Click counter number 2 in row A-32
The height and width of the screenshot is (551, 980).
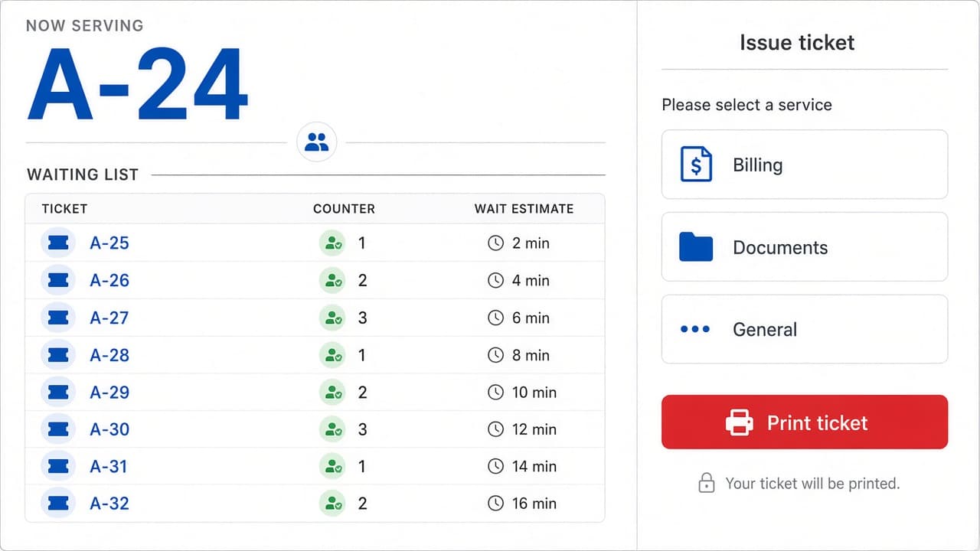coord(363,504)
